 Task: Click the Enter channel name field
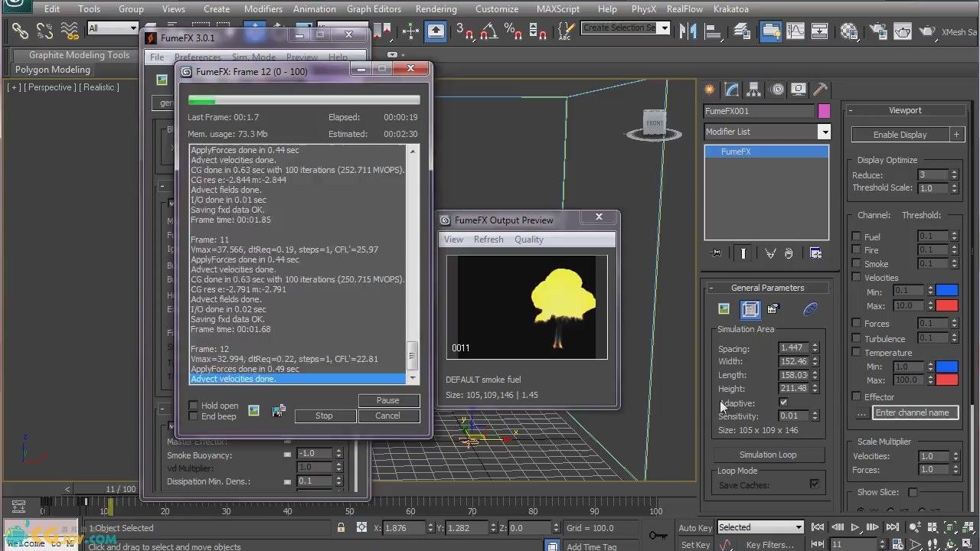click(915, 412)
